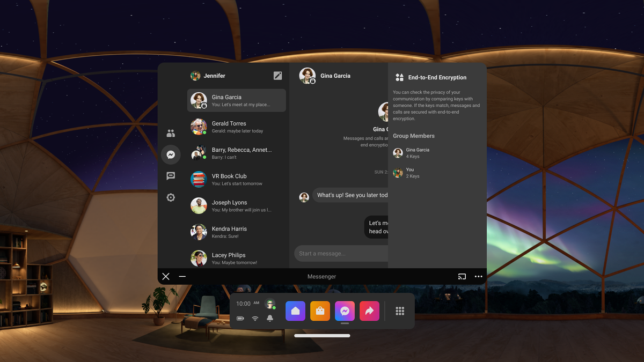644x362 pixels.
Task: Select the Chats bubble icon in the sidebar
Action: [171, 154]
